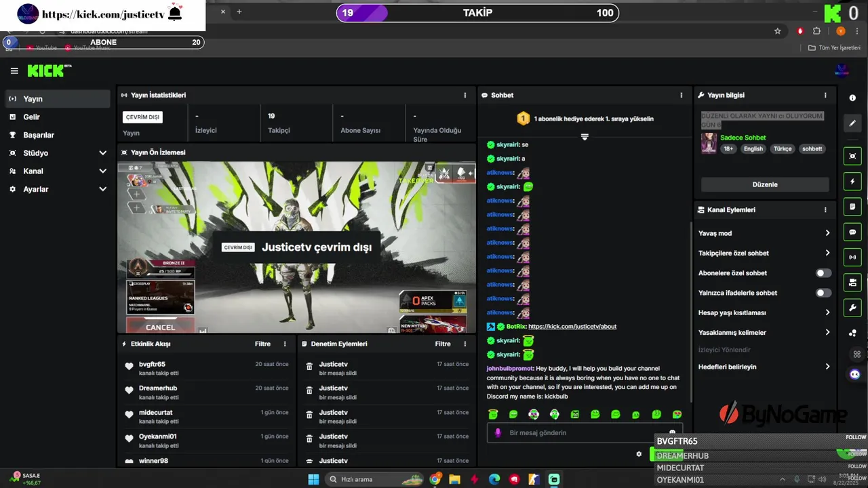The image size is (868, 488).
Task: Select the first quick emote with halo
Action: pos(493,414)
